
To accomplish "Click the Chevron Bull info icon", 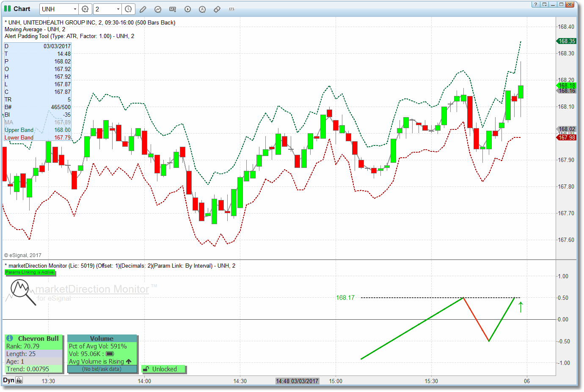I will point(10,338).
